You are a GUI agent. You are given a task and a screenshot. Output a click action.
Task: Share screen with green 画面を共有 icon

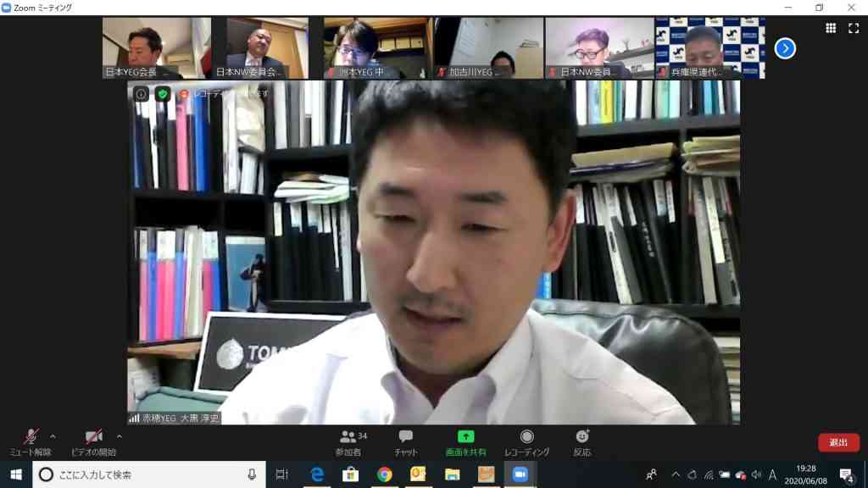pos(465,442)
